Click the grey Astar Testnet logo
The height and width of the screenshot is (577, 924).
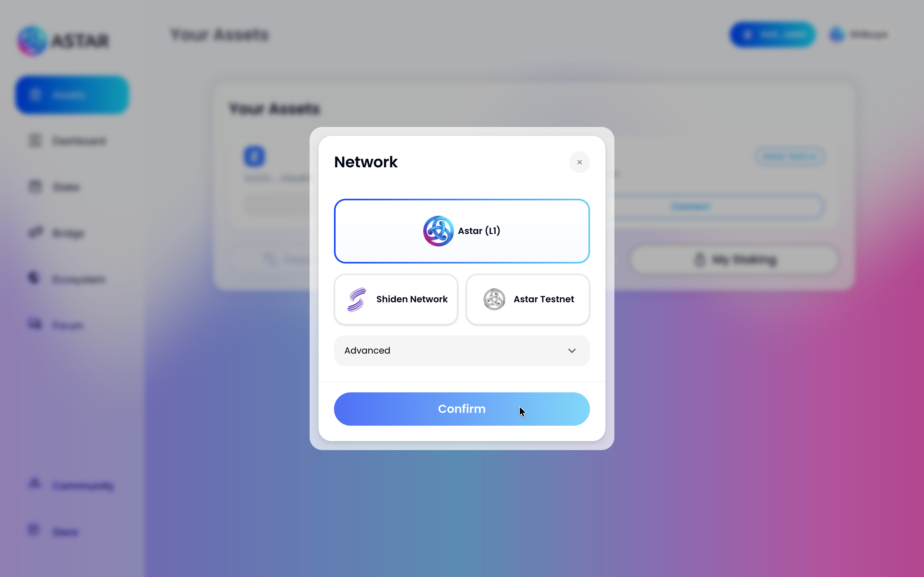point(494,299)
